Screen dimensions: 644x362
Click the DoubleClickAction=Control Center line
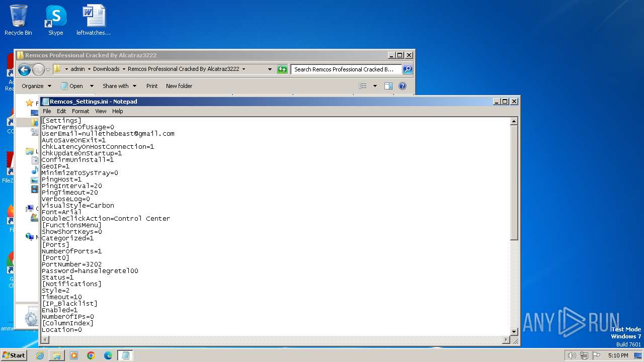click(x=106, y=219)
